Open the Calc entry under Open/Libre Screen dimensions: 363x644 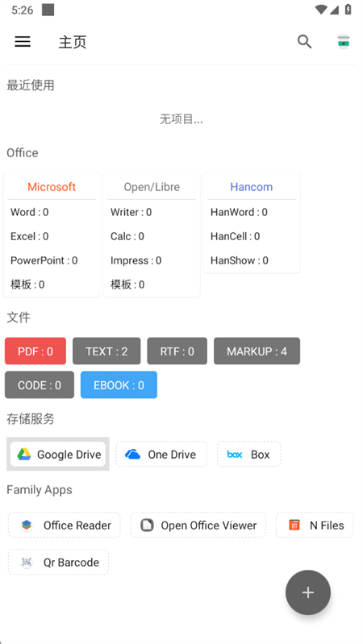[127, 236]
